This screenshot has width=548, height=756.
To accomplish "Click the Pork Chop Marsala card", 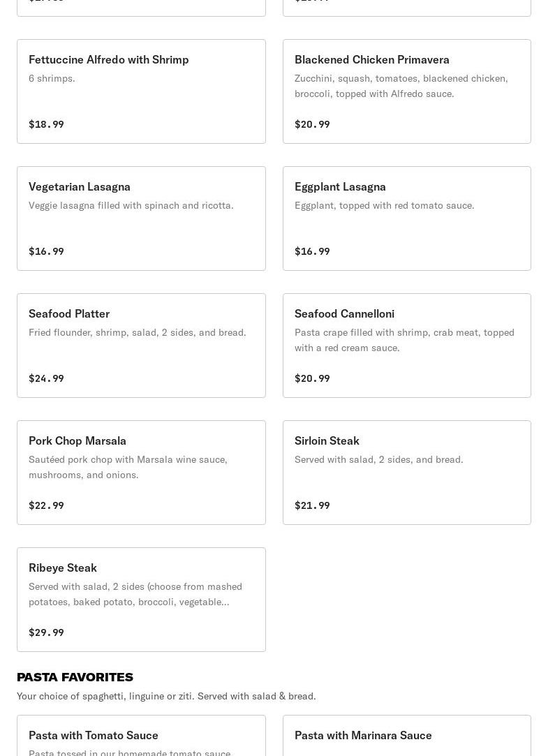I will (x=141, y=473).
